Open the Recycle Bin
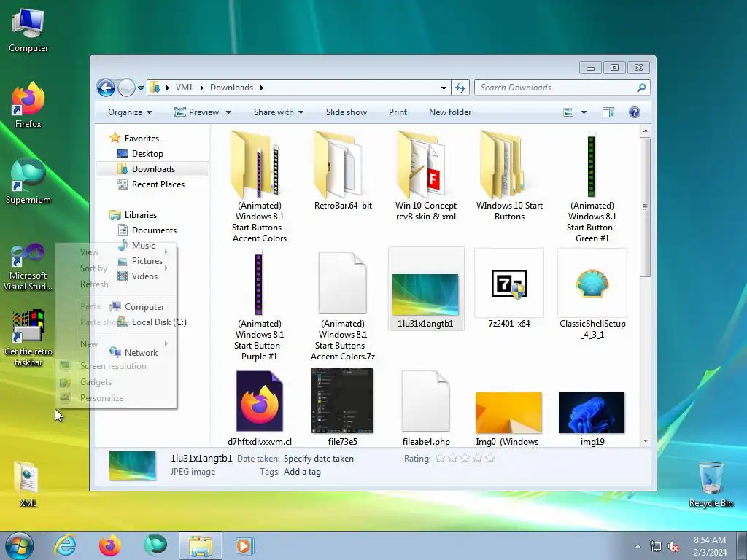Viewport: 747px width, 560px height. coord(711,484)
